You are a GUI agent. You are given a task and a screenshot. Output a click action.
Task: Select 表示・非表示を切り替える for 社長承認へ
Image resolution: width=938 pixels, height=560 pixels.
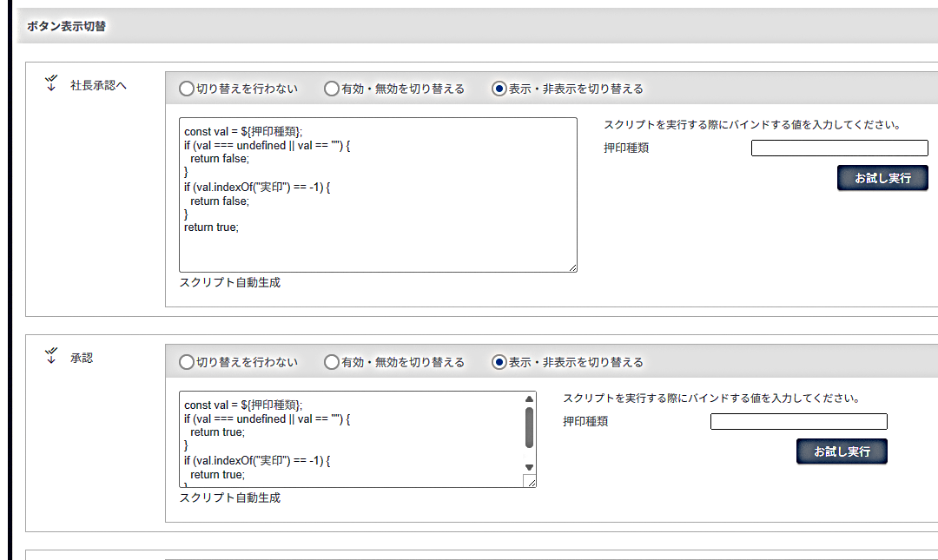click(499, 89)
